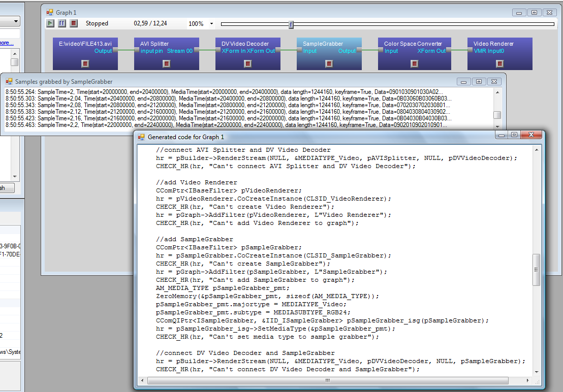Click scroll-up arrow in Generated code window
Viewport: 563px width, 392px height.
point(537,150)
